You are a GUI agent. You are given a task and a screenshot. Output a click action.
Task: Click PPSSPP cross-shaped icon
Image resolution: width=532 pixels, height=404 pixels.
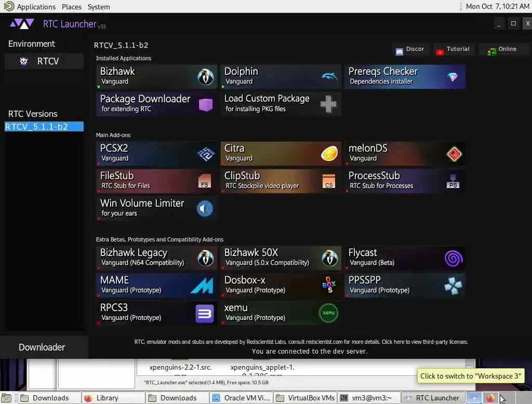453,286
